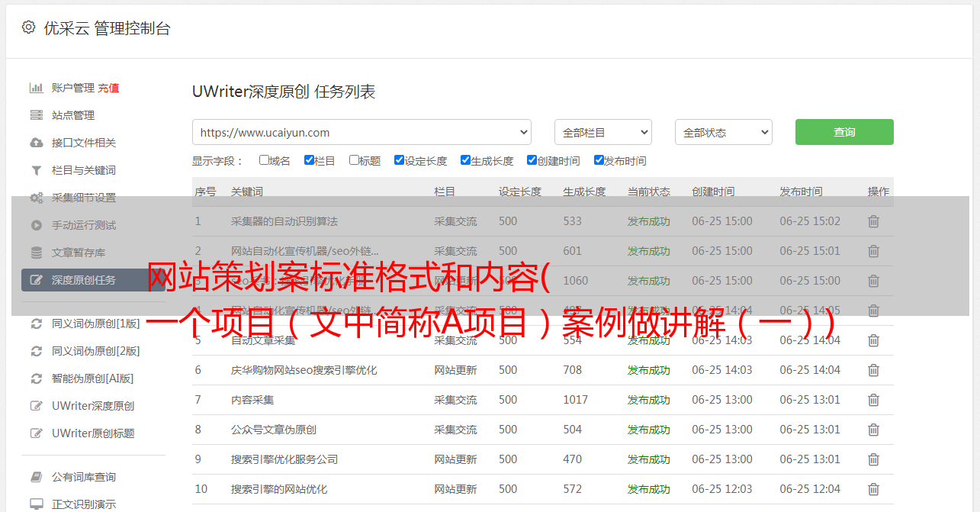980x512 pixels.
Task: Click trash icon for row published 06-25 14:05
Action: pyautogui.click(x=874, y=311)
